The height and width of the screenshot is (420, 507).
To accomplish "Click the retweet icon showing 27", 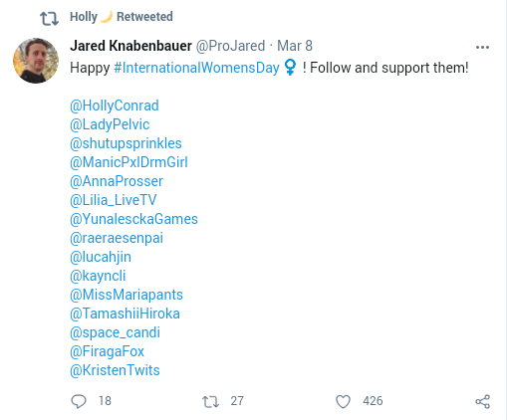I will point(210,401).
